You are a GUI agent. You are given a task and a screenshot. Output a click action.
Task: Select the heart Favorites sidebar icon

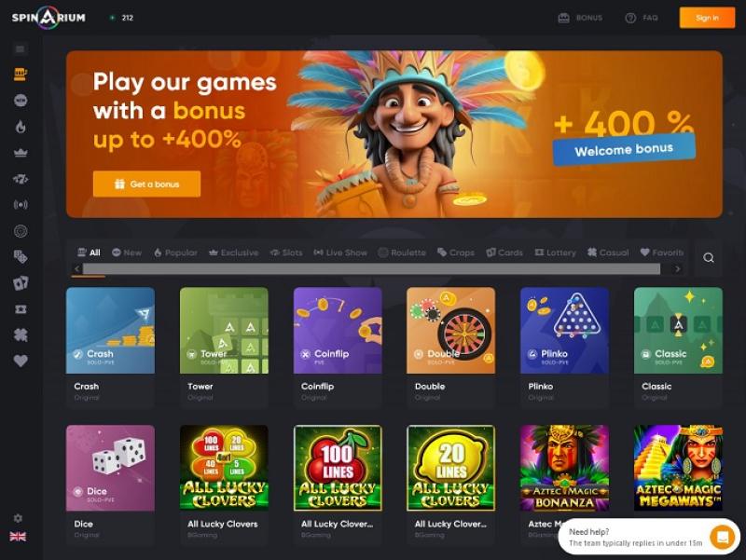click(x=20, y=361)
